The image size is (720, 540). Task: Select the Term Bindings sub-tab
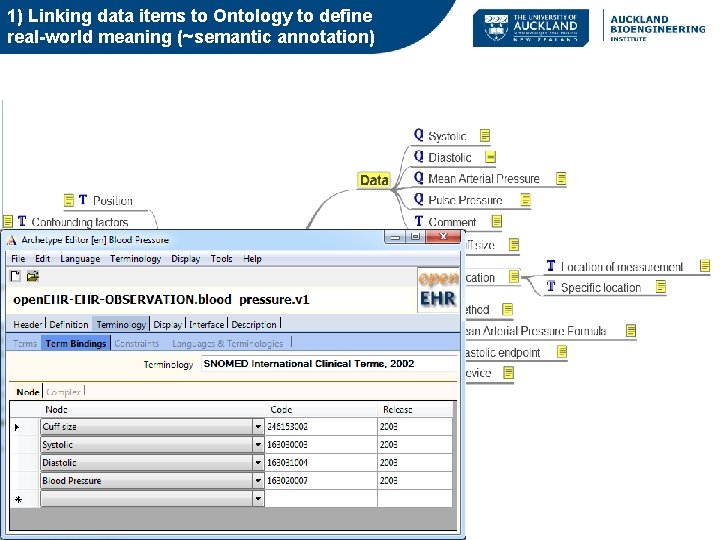pos(76,343)
